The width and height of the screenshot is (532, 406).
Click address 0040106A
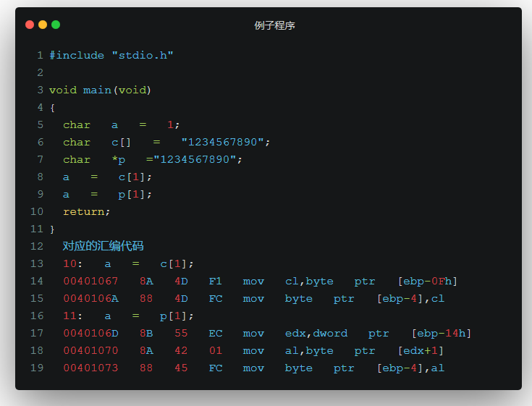pos(90,299)
